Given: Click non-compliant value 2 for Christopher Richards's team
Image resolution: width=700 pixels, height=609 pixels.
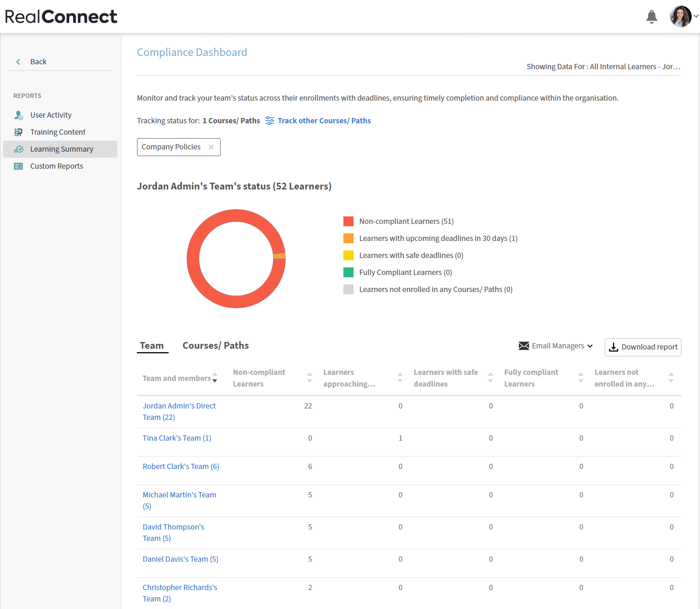Looking at the screenshot, I should 310,587.
